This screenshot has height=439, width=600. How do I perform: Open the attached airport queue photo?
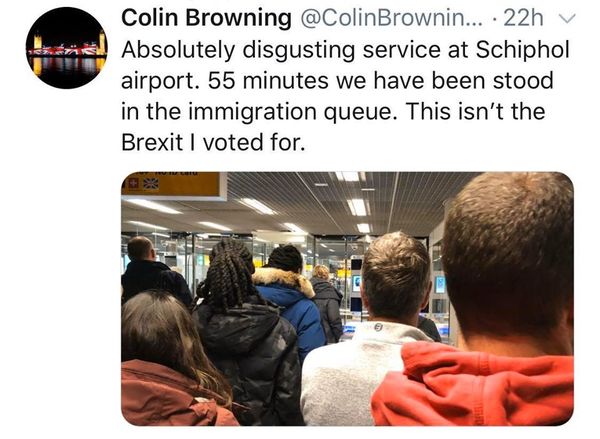[346, 298]
